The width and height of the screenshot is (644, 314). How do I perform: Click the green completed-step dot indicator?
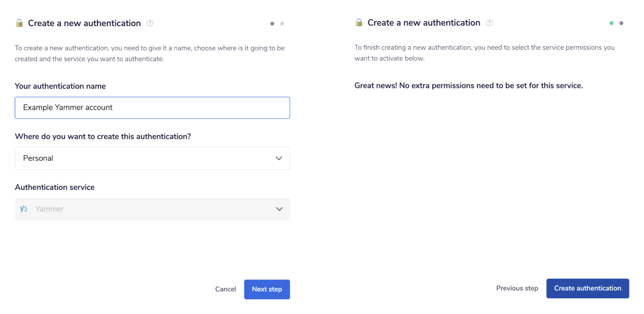[x=612, y=23]
